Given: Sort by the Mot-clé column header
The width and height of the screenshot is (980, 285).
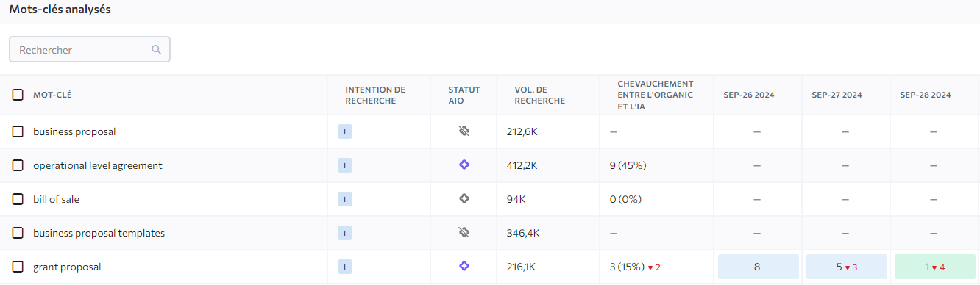Looking at the screenshot, I should click(x=52, y=95).
